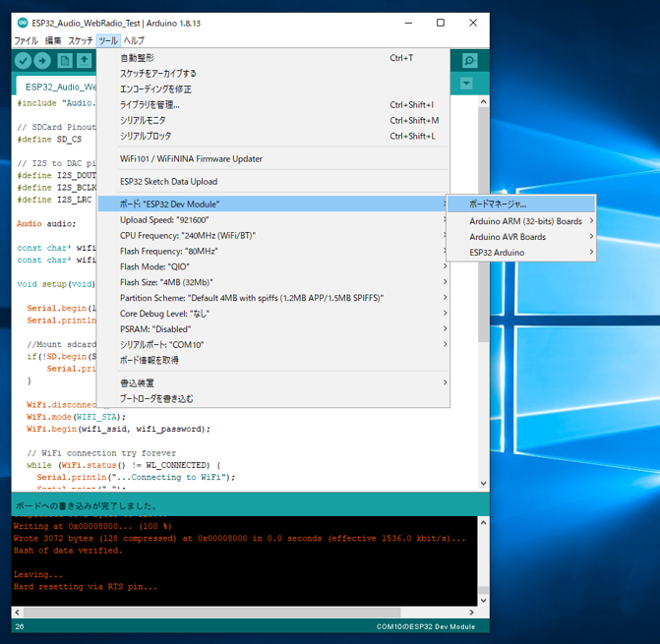This screenshot has height=644, width=660.
Task: Click horizontal scrollbar left arrow
Action: (x=17, y=612)
